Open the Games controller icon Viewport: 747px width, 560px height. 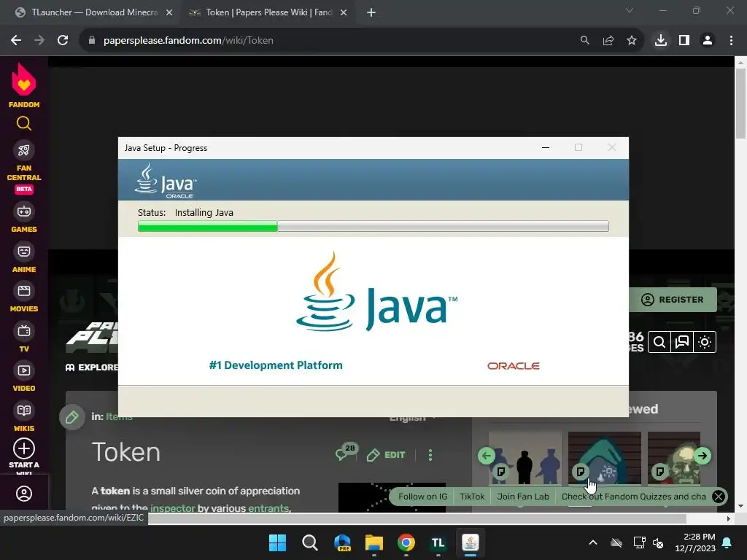coord(24,211)
